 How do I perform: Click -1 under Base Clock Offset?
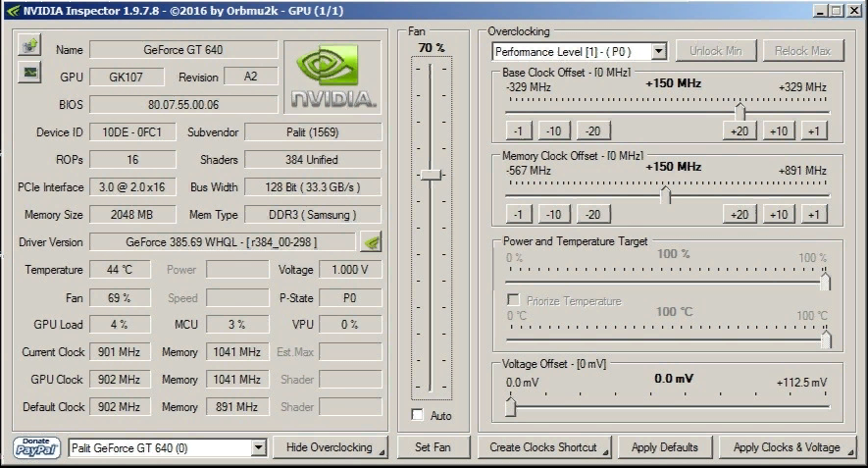tap(519, 131)
